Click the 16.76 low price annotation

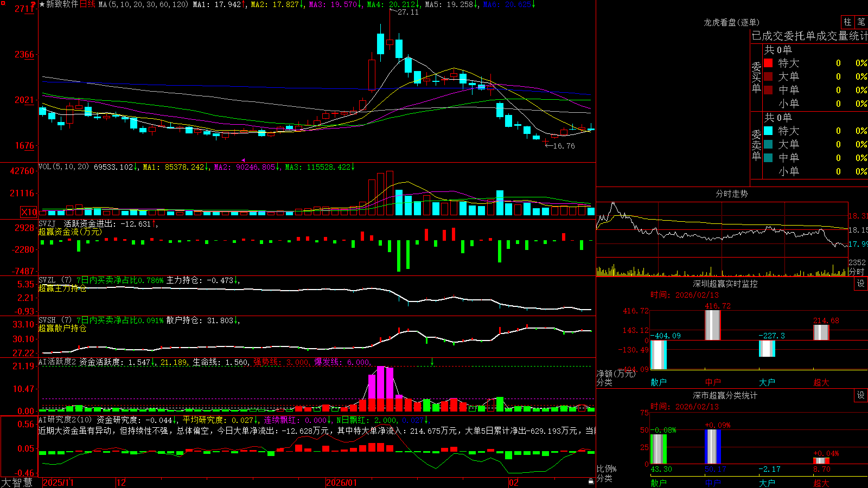pos(564,146)
